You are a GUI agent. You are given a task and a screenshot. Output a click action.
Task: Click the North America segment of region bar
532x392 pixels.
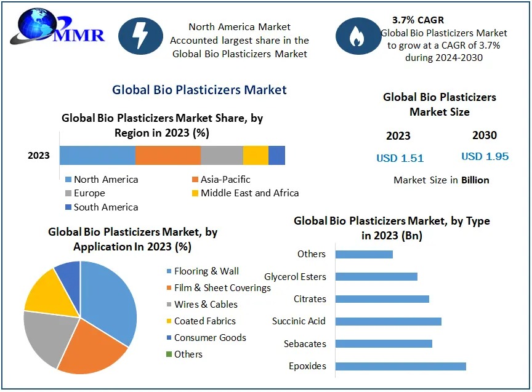(x=97, y=156)
